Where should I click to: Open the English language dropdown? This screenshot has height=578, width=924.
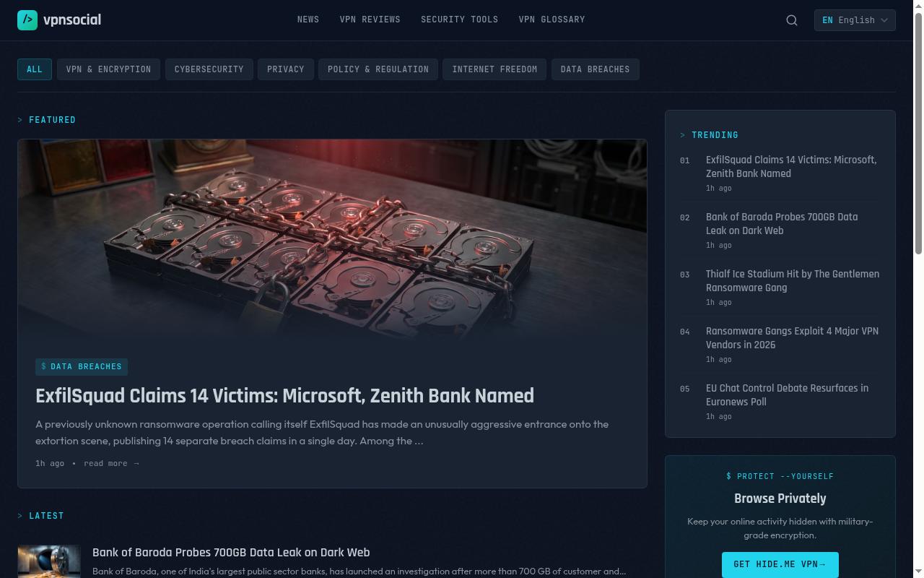(x=855, y=20)
